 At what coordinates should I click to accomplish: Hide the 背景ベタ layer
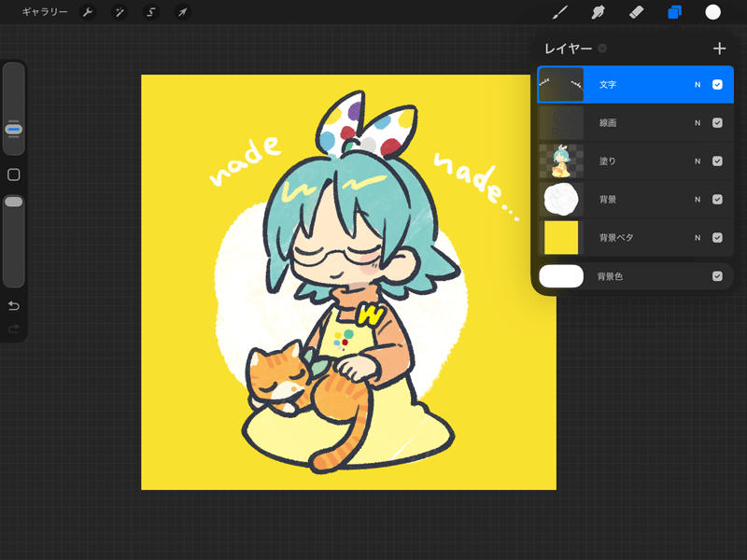coord(717,238)
